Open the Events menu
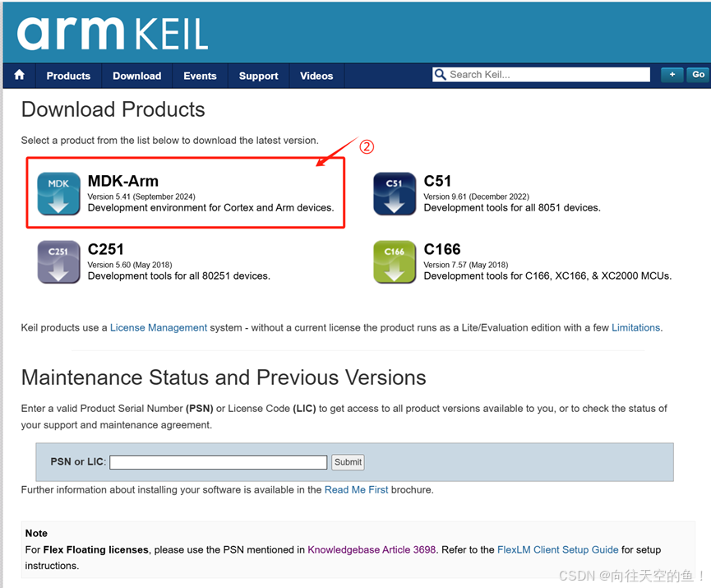 point(200,76)
